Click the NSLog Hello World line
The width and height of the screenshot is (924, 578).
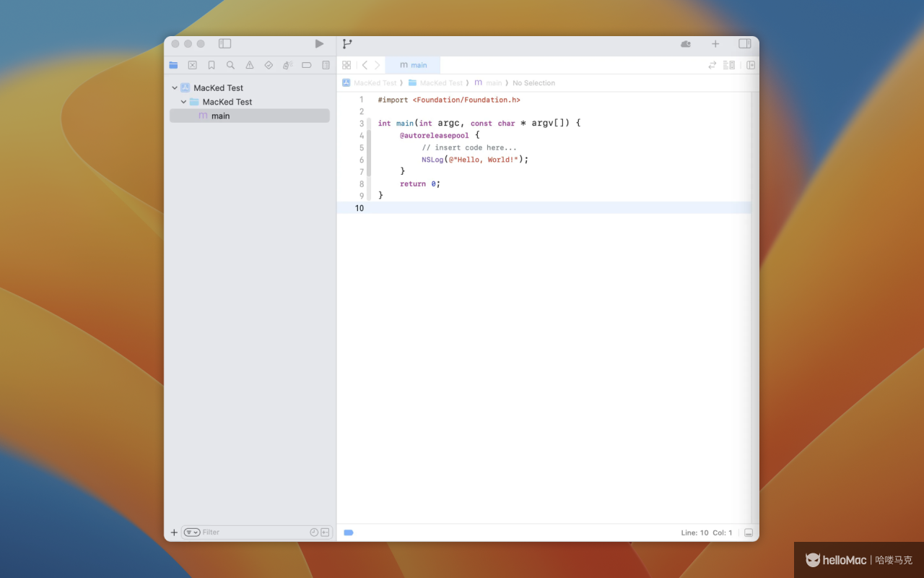pyautogui.click(x=475, y=160)
